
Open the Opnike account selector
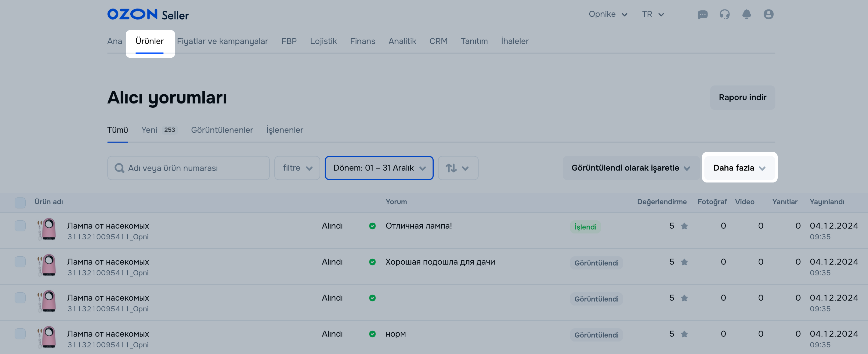click(608, 14)
